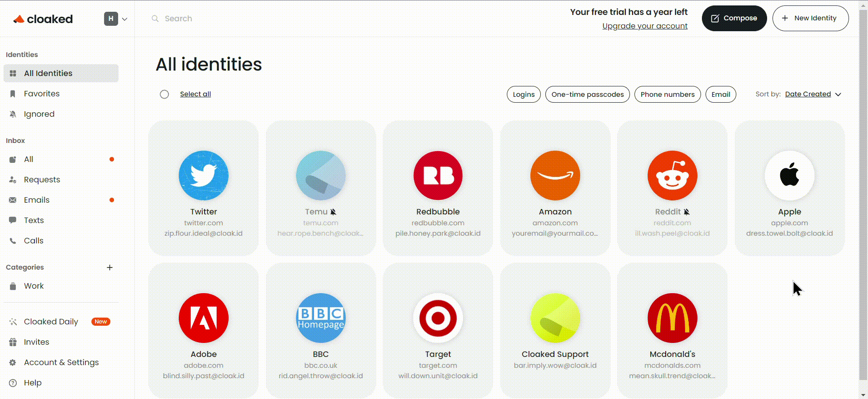The height and width of the screenshot is (399, 868).
Task: Follow the Upgrade your account link
Action: click(645, 26)
